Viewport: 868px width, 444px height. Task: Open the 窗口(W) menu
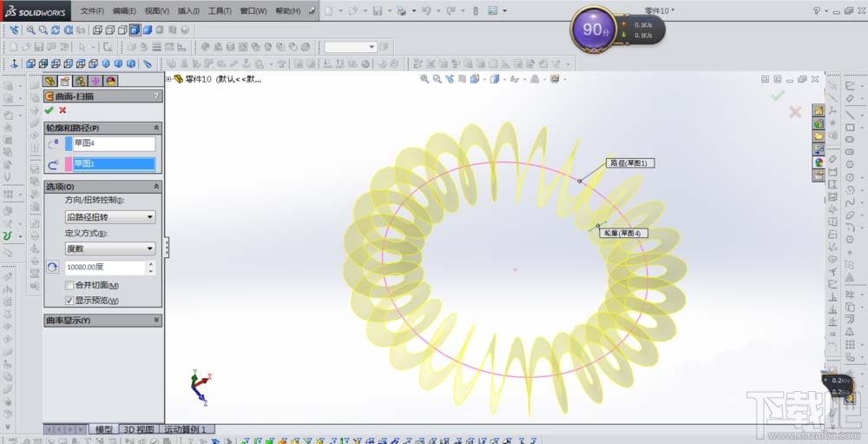point(253,11)
